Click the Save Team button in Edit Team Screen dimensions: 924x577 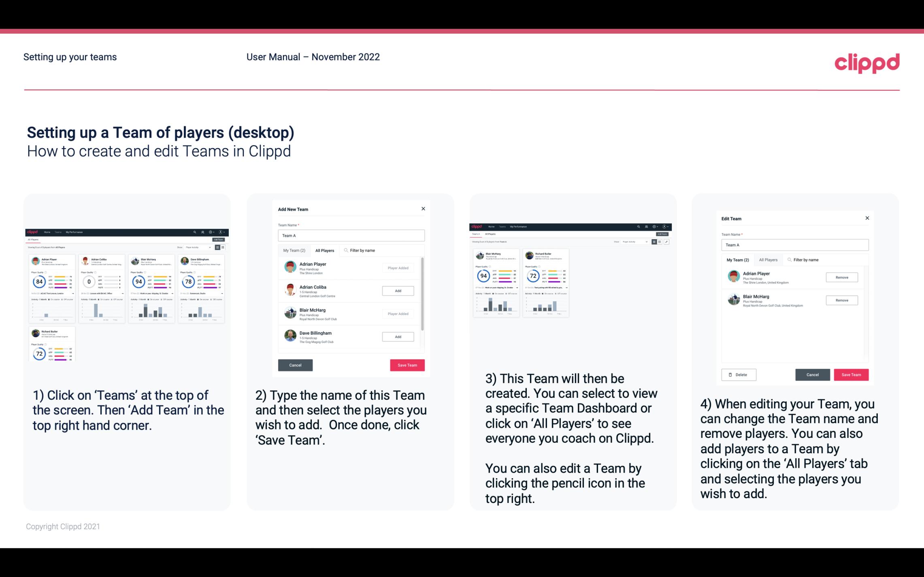point(852,374)
